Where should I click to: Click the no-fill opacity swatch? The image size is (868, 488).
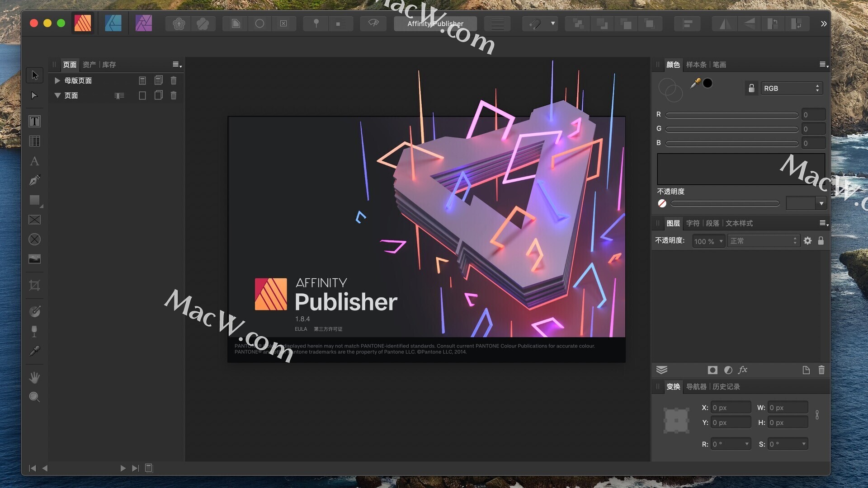662,203
